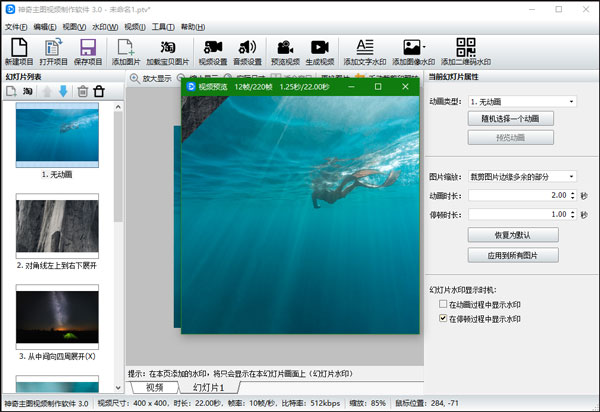This screenshot has height=412, width=600.
Task: Click the 随机选择一个动画 button
Action: (510, 118)
